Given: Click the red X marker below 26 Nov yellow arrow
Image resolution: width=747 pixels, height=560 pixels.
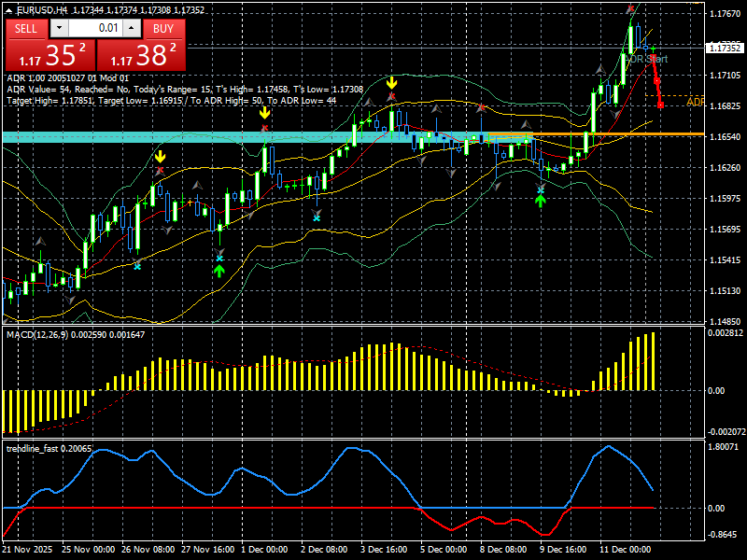Looking at the screenshot, I should [160, 170].
